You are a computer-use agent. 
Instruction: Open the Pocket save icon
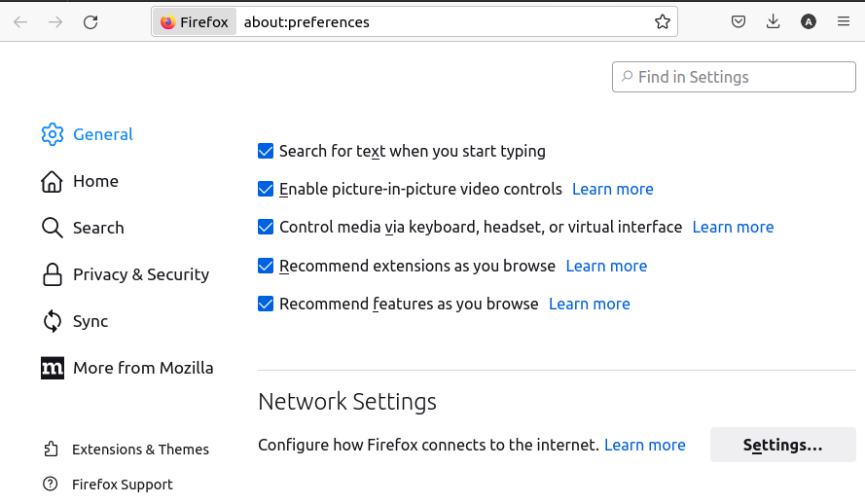click(x=739, y=21)
